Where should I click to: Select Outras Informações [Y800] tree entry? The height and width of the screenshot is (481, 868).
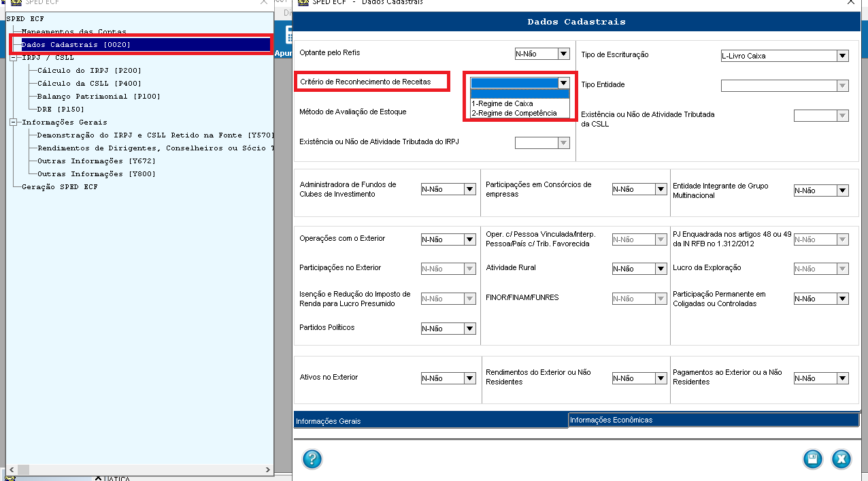click(x=97, y=174)
